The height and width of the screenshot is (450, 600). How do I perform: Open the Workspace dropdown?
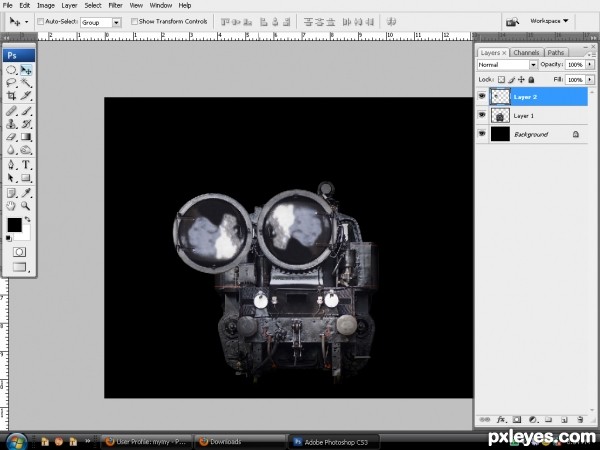(549, 21)
